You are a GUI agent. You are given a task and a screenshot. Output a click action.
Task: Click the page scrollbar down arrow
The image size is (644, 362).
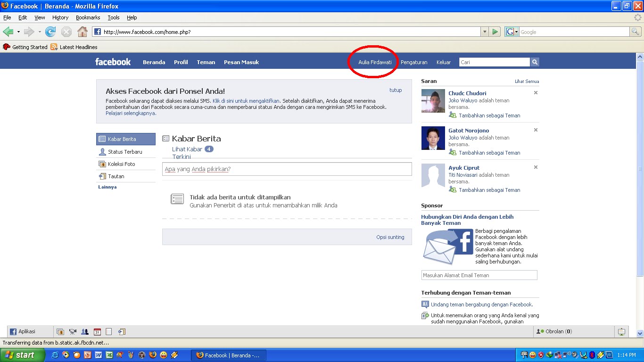point(640,333)
